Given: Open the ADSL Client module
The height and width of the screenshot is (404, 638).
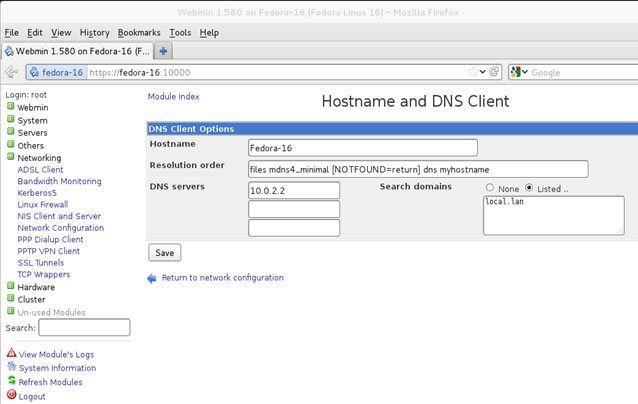Looking at the screenshot, I should [x=40, y=170].
